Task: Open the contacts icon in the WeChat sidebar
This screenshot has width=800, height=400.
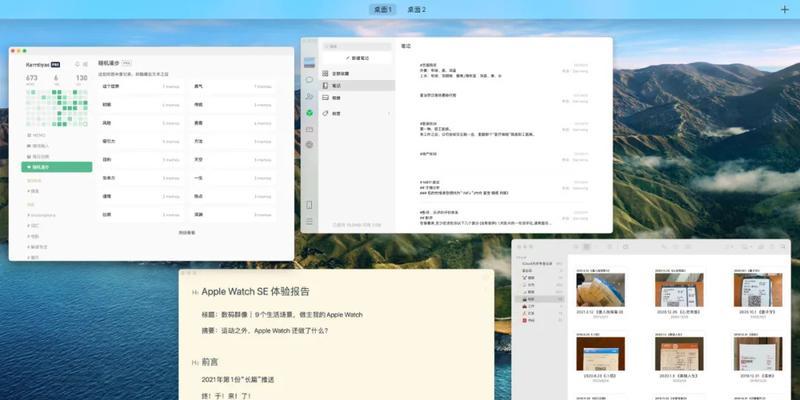Action: click(309, 96)
